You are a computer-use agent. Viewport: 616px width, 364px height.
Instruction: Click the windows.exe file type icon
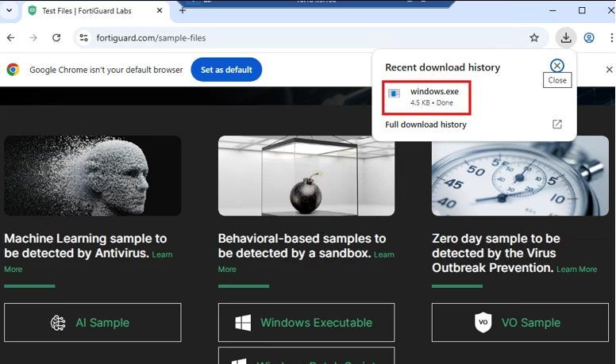pos(394,94)
